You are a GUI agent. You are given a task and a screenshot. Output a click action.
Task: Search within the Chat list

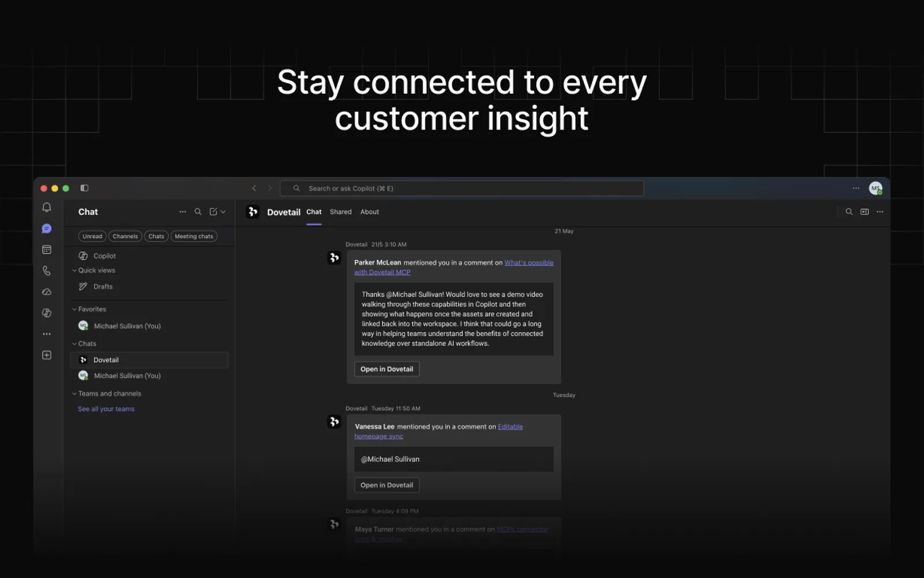[x=198, y=212]
